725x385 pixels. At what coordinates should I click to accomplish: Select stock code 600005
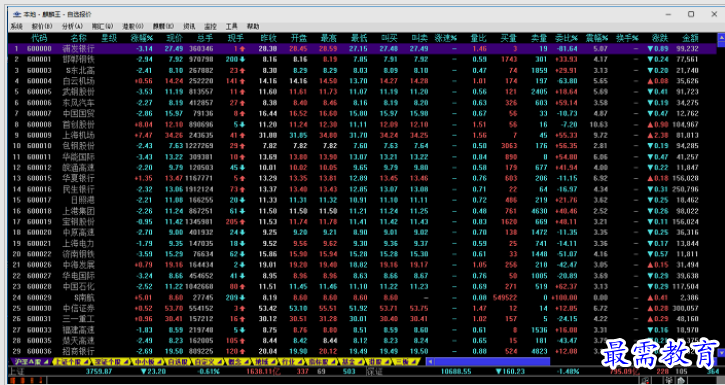pyautogui.click(x=39, y=92)
